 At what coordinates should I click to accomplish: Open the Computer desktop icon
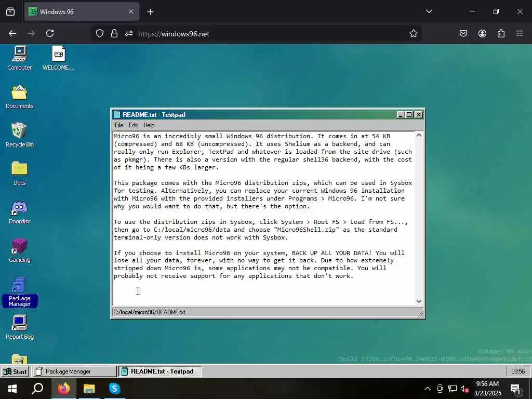click(x=19, y=58)
